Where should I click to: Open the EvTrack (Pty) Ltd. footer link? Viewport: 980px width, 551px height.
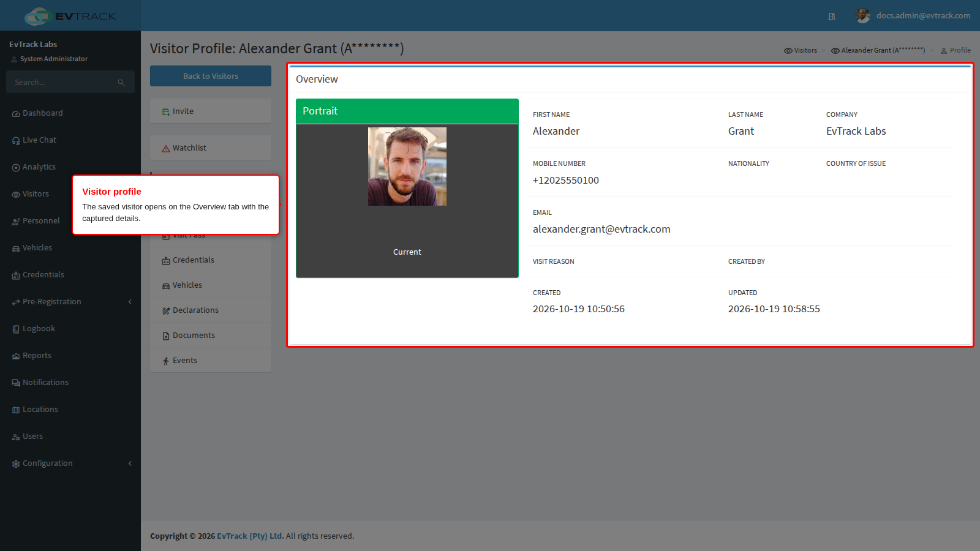point(251,536)
